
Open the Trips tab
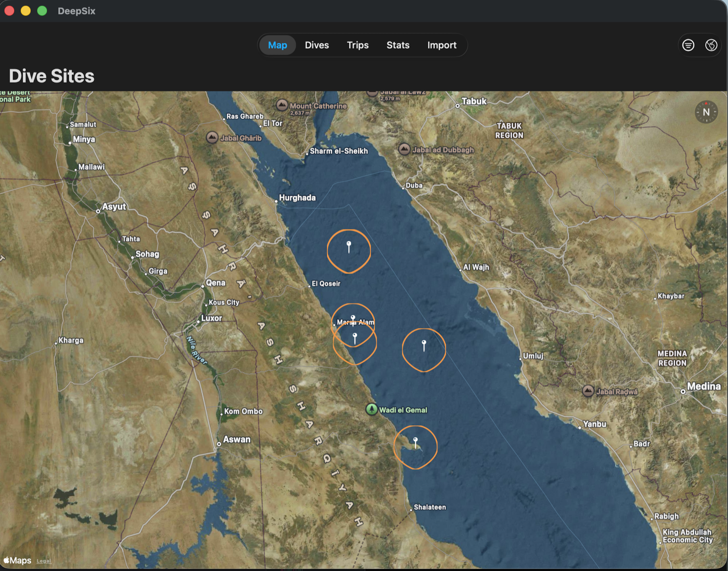pyautogui.click(x=358, y=45)
